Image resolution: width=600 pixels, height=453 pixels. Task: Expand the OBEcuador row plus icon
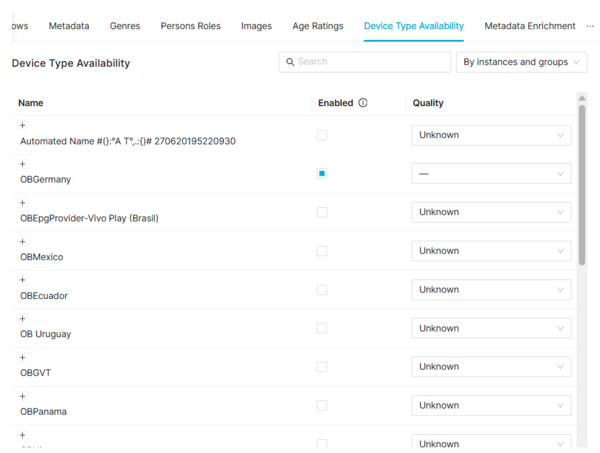click(23, 280)
